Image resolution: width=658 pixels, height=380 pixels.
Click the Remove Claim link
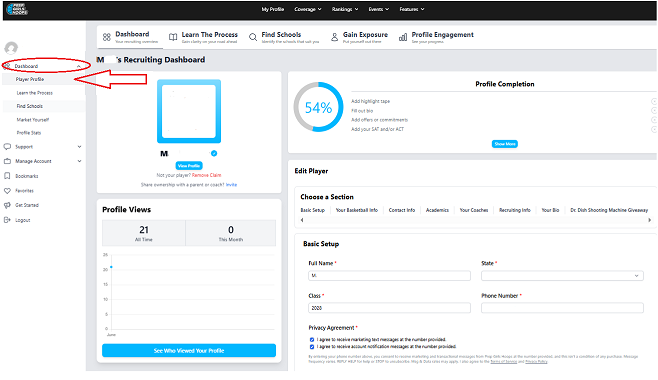point(206,175)
